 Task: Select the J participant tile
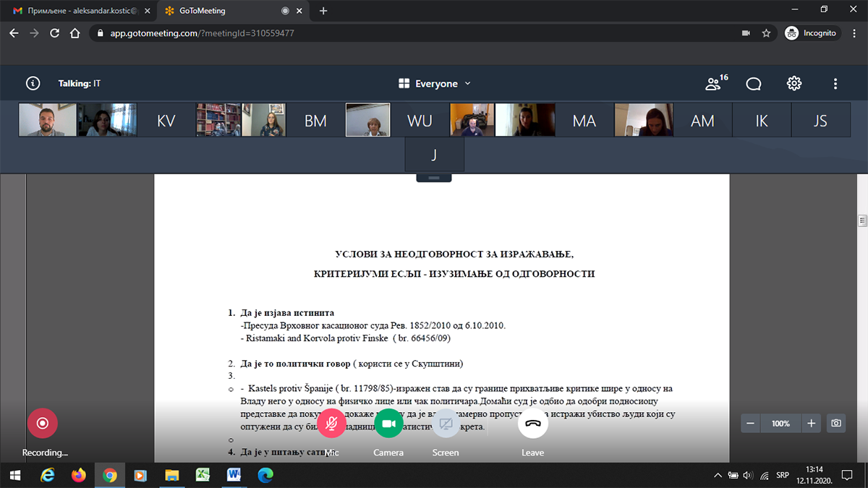(x=434, y=155)
